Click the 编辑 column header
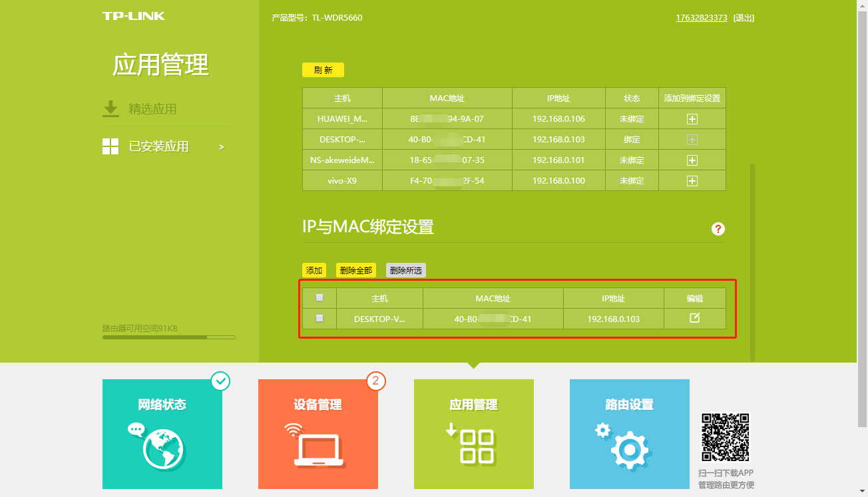The width and height of the screenshot is (868, 497). click(x=694, y=299)
